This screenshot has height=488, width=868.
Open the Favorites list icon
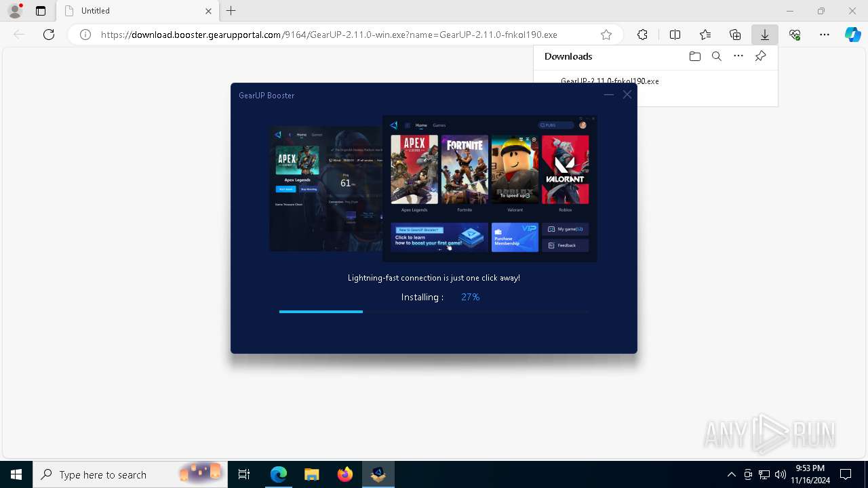pyautogui.click(x=705, y=35)
